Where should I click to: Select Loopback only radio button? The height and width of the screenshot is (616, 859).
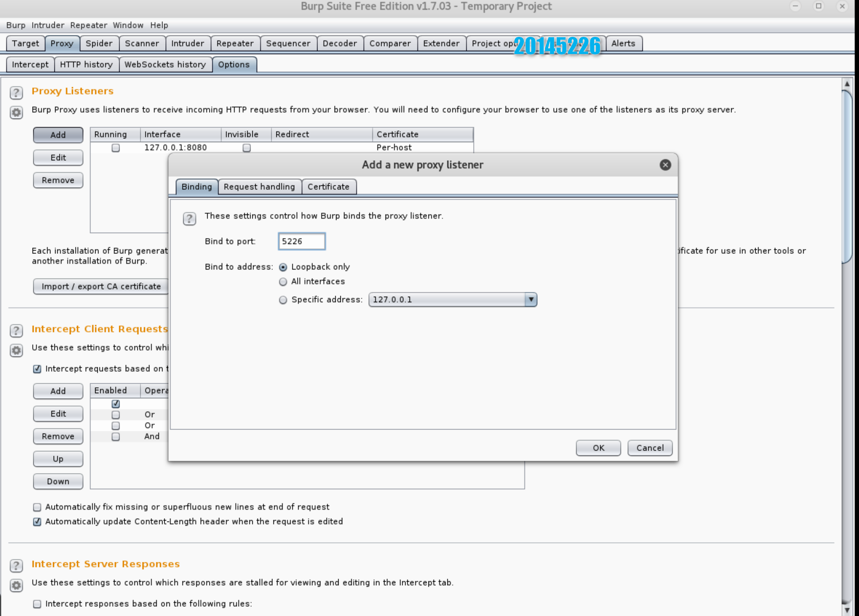283,267
